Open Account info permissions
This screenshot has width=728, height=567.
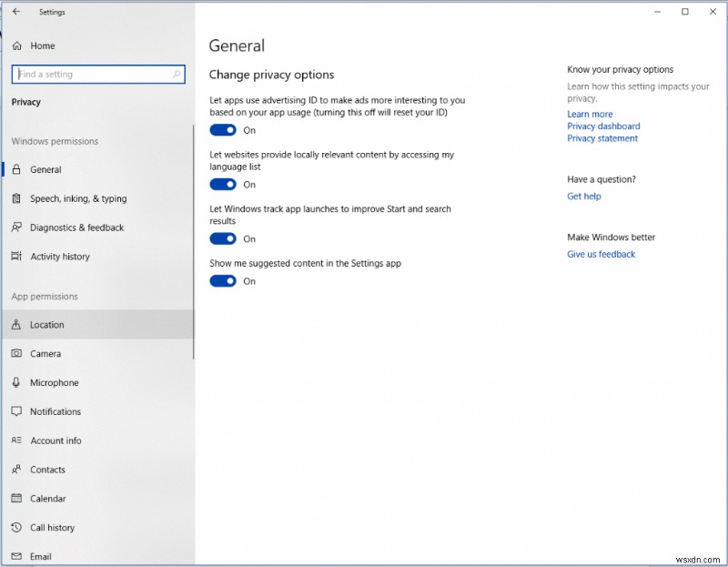click(17, 440)
